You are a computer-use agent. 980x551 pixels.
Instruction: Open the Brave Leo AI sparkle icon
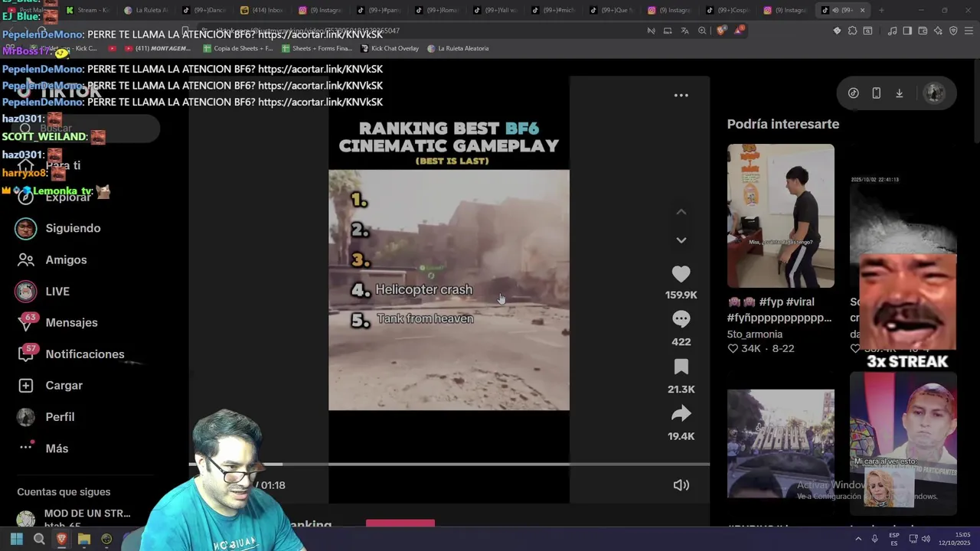pyautogui.click(x=938, y=31)
